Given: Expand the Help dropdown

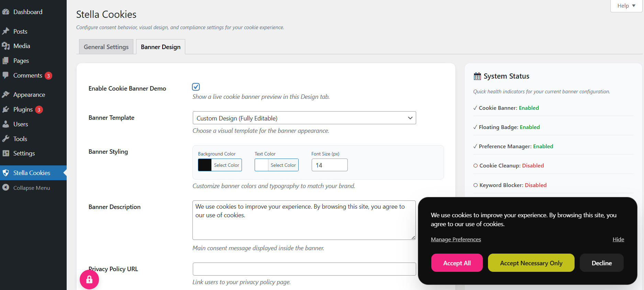Looking at the screenshot, I should point(626,6).
